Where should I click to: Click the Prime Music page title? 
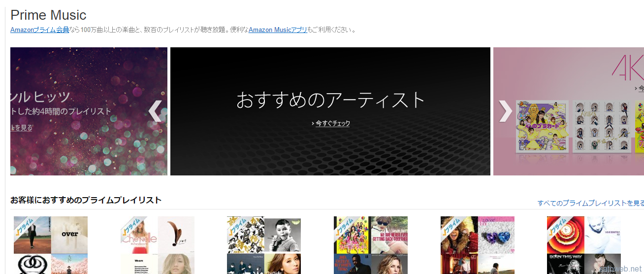[48, 15]
